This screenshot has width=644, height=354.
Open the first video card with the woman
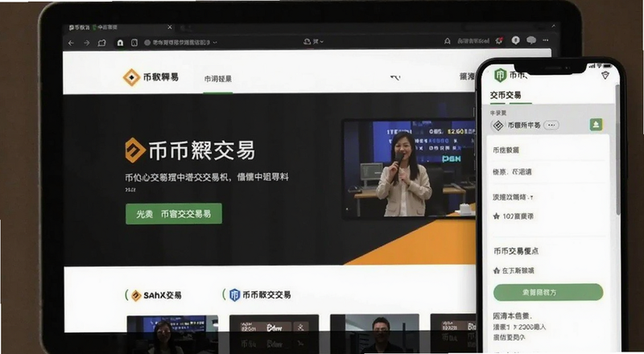[x=172, y=334]
